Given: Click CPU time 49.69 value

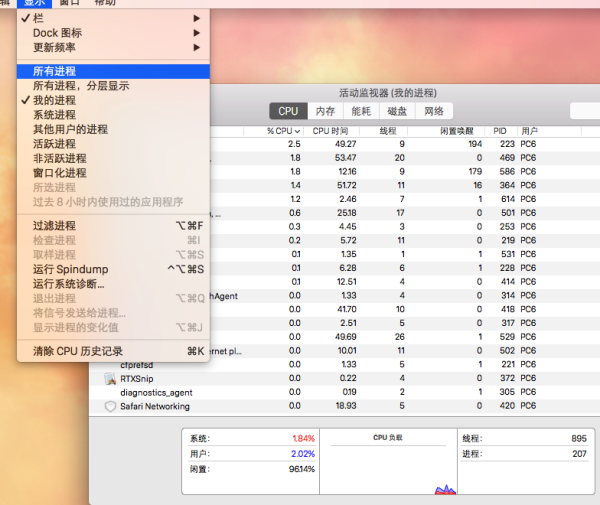Looking at the screenshot, I should coord(346,337).
